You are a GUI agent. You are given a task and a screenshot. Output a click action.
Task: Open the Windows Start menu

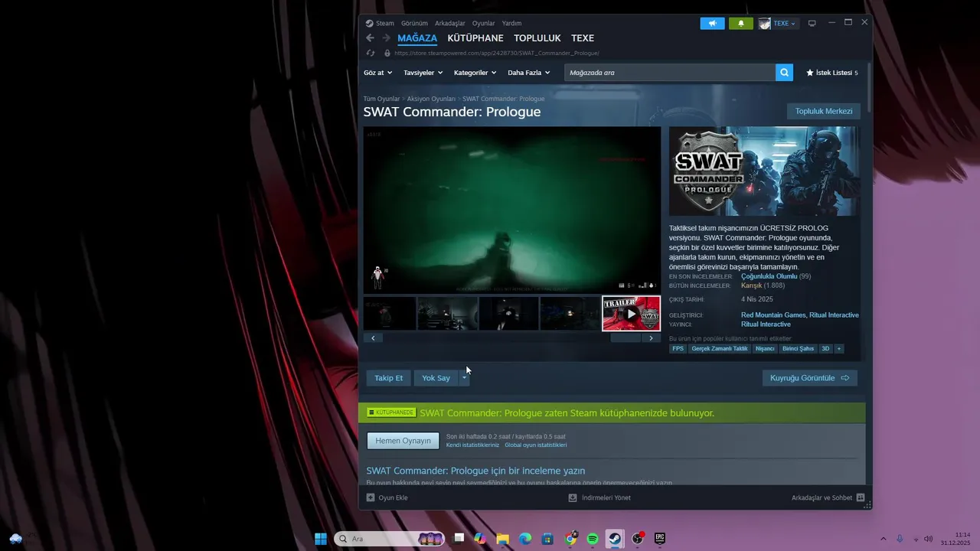[321, 539]
